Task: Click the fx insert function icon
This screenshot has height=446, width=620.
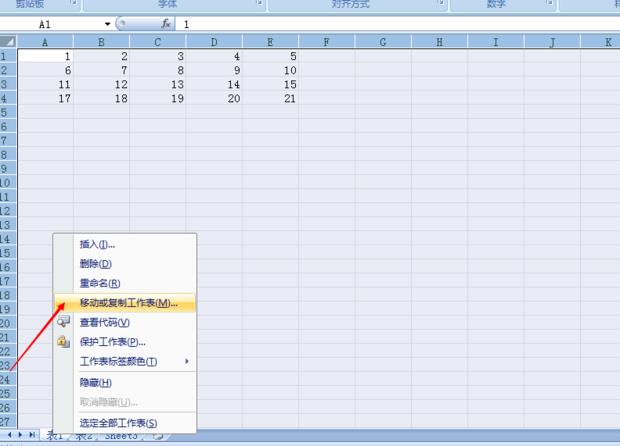Action: coord(166,24)
